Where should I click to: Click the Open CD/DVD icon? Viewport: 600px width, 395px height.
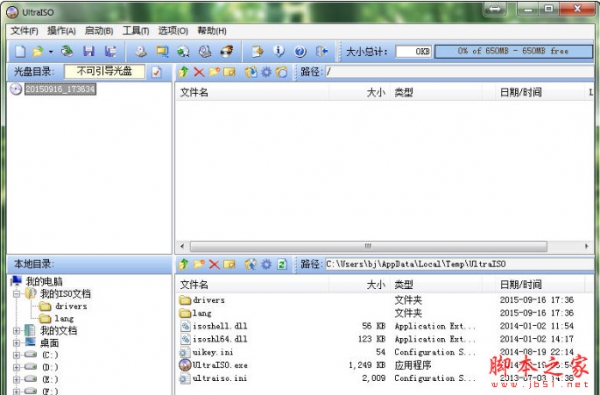click(67, 51)
